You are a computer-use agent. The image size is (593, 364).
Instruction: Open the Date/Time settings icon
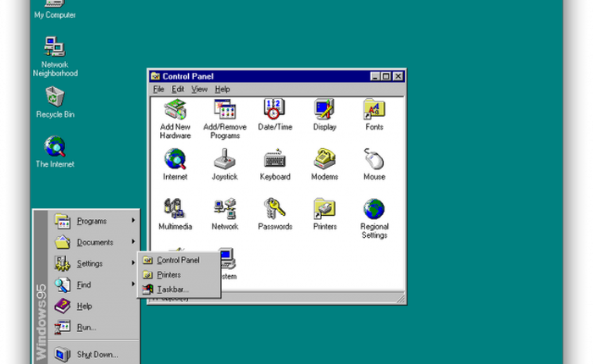pyautogui.click(x=274, y=110)
